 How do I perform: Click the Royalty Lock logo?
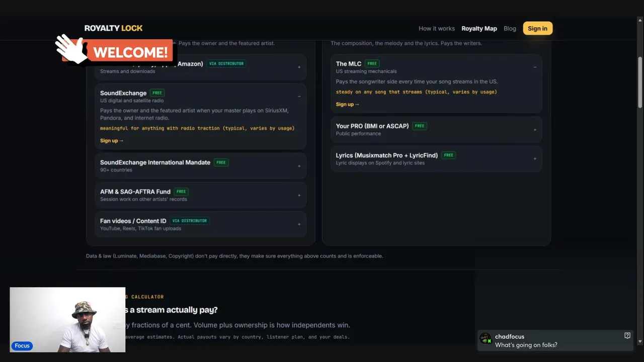click(x=113, y=28)
